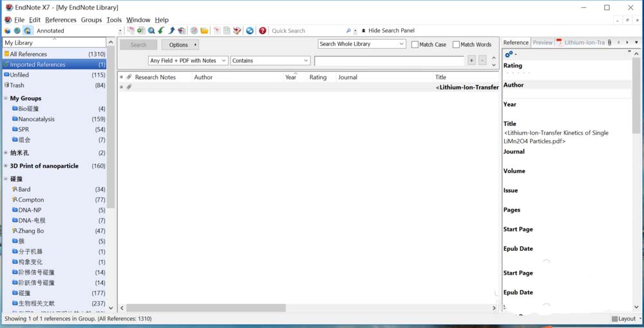Click the search term input field
Screen dimensions: 644x328
390,60
